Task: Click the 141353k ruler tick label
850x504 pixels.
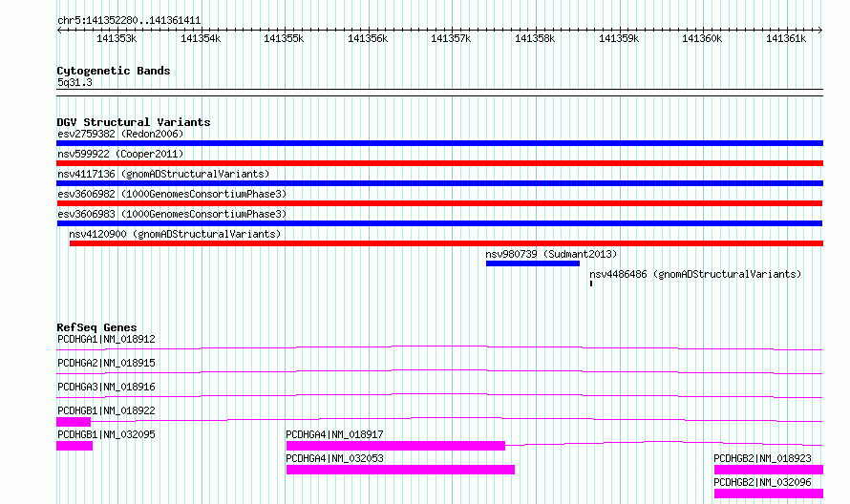Action: coord(117,39)
